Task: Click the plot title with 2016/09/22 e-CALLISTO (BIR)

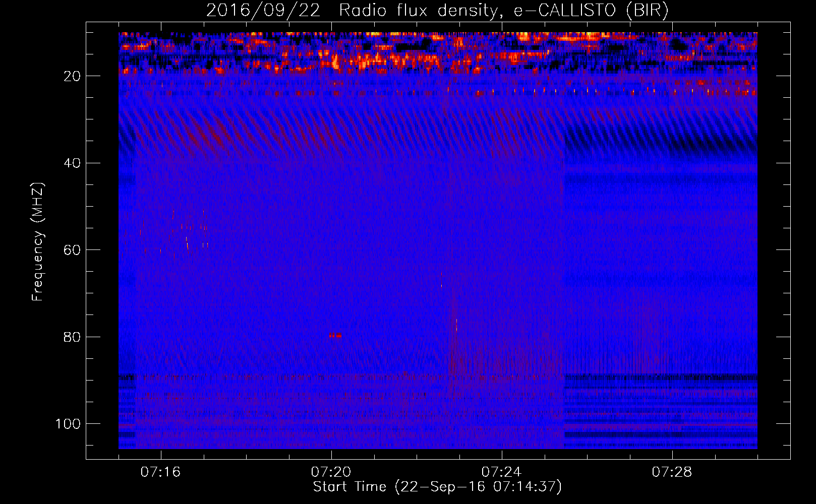Action: [x=437, y=11]
